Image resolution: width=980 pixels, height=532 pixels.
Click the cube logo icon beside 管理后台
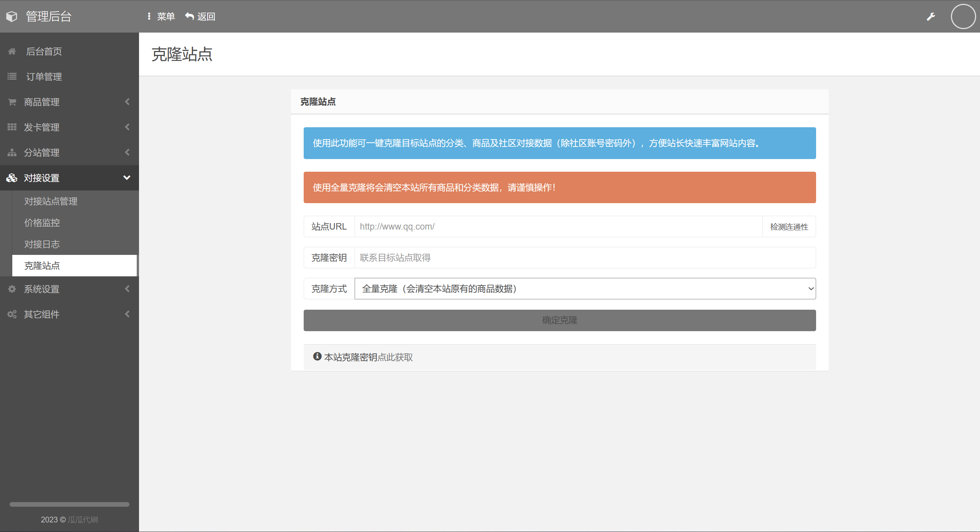point(12,16)
